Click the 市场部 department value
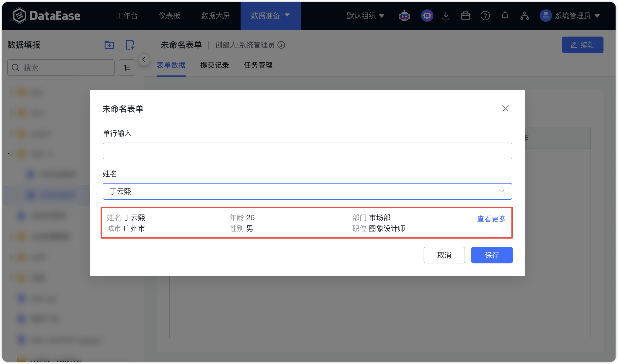This screenshot has width=618, height=364. (380, 218)
